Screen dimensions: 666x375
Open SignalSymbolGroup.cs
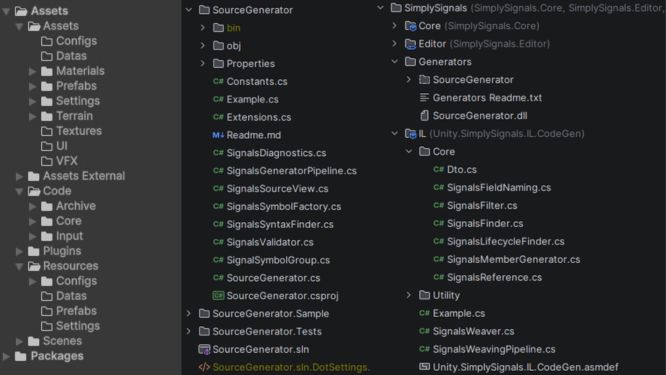pyautogui.click(x=278, y=260)
